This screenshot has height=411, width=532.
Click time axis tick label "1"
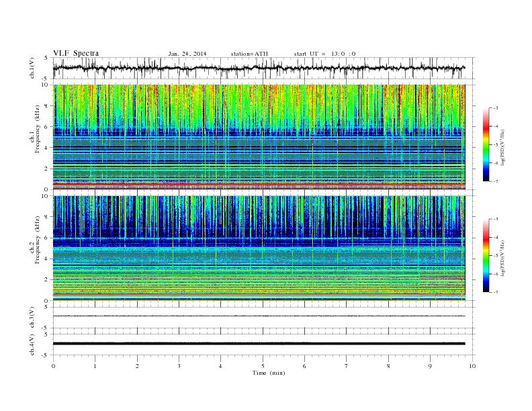(95, 366)
